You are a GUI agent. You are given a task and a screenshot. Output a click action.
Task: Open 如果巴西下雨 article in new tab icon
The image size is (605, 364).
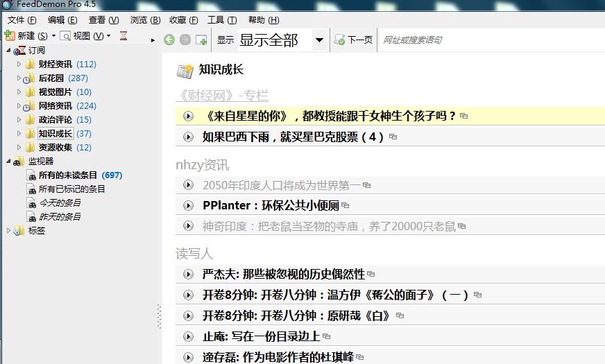(x=393, y=137)
